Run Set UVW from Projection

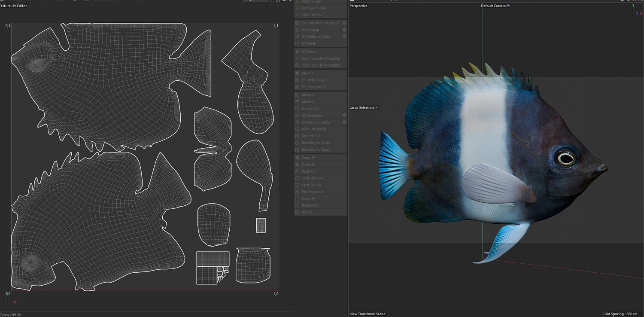[321, 23]
